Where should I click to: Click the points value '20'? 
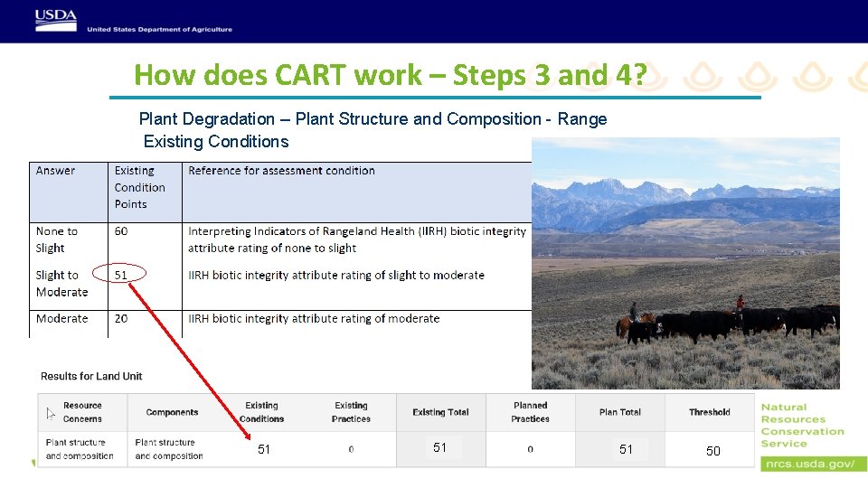pos(120,319)
